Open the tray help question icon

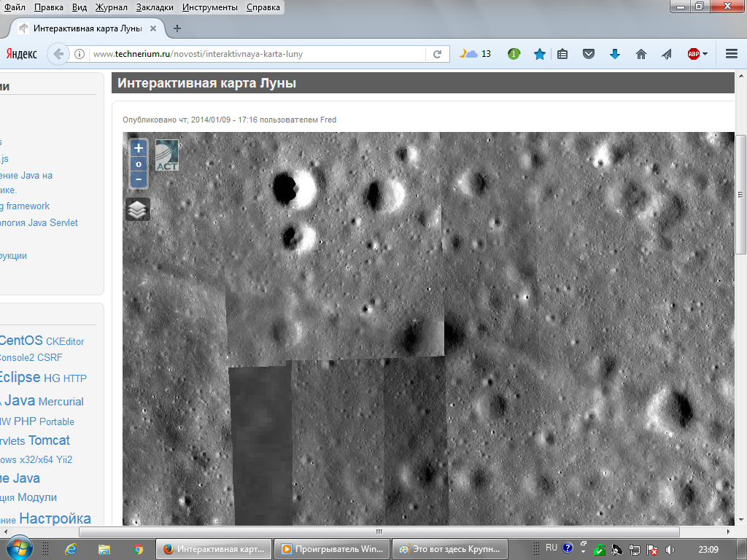(x=568, y=548)
